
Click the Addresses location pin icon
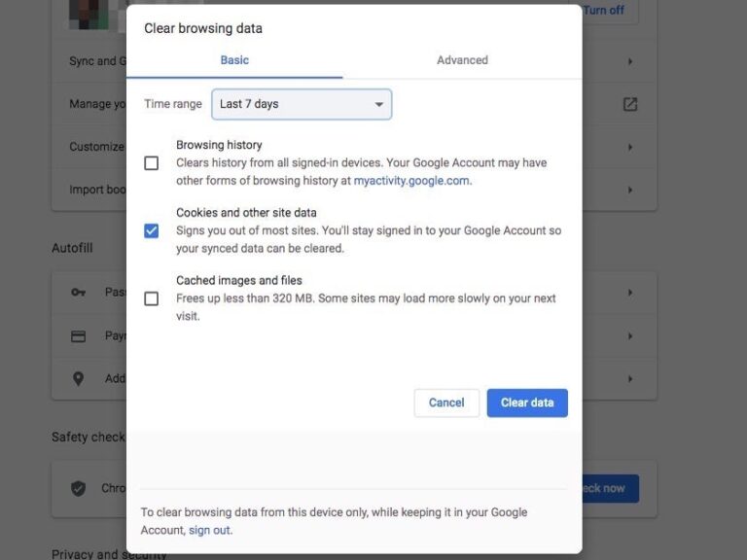tap(78, 379)
